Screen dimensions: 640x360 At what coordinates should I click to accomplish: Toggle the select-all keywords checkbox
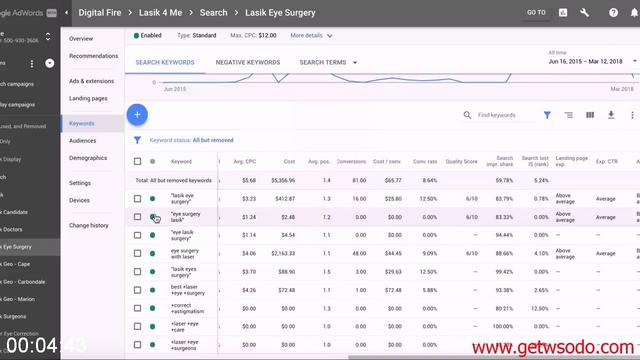(138, 162)
